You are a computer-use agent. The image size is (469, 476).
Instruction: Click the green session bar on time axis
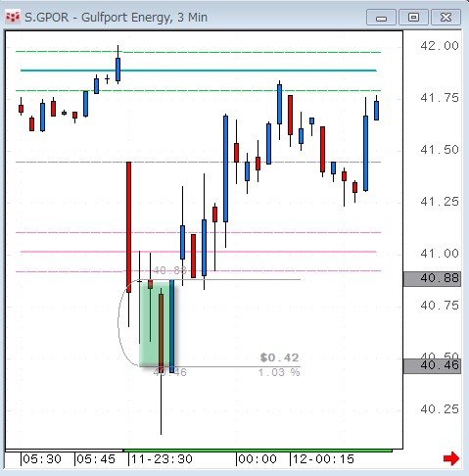point(258,451)
